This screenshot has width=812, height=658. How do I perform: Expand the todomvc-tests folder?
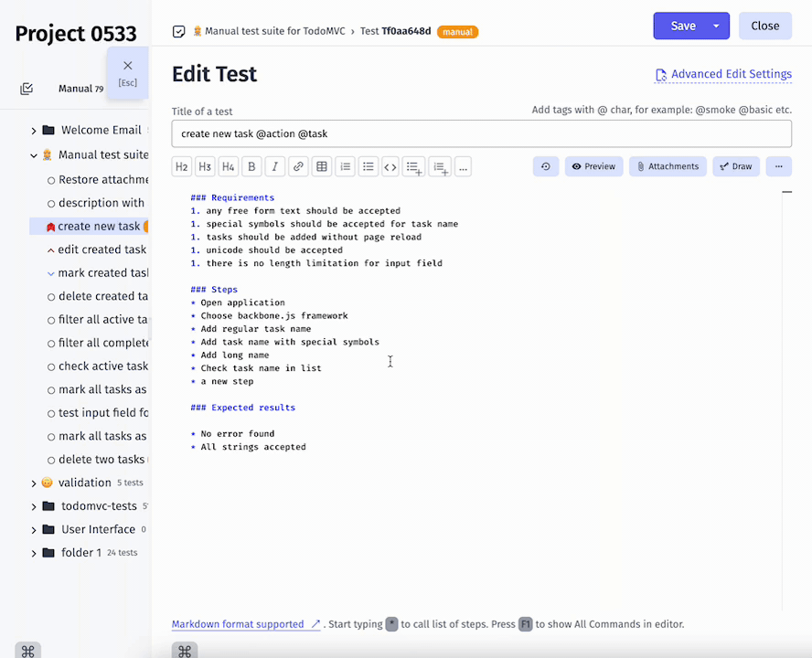click(34, 507)
